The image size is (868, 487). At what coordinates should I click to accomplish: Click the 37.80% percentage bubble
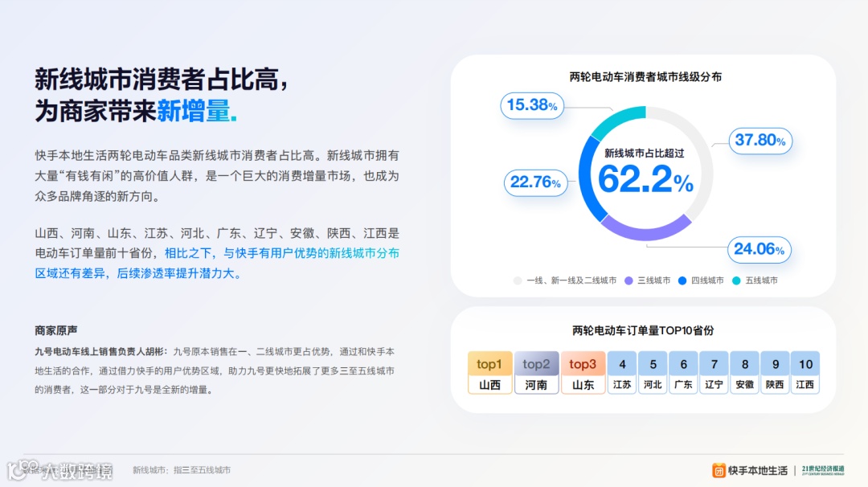pyautogui.click(x=760, y=141)
